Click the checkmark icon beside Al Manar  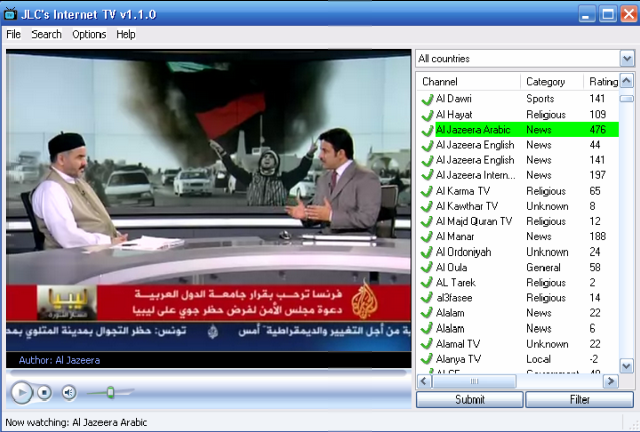(x=427, y=236)
